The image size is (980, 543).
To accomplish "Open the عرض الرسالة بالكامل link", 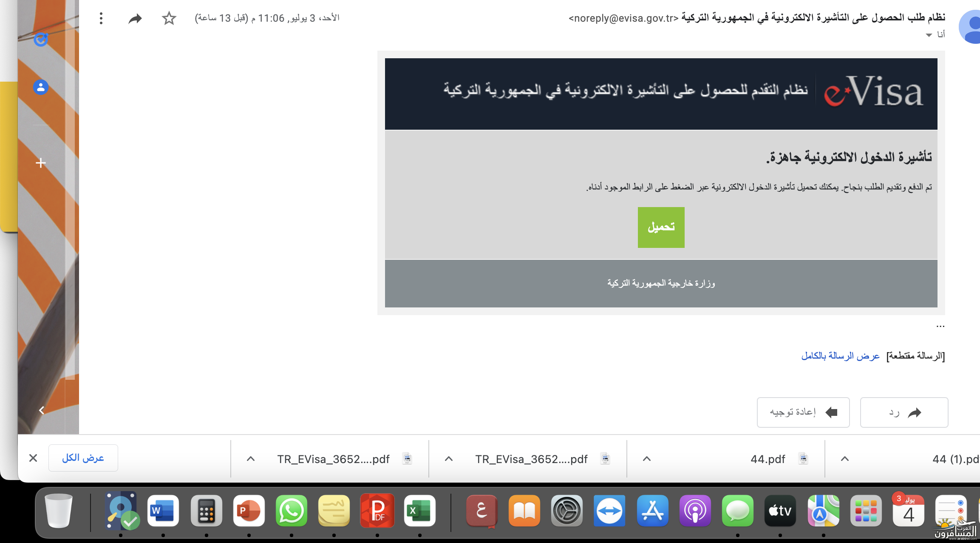I will click(840, 356).
